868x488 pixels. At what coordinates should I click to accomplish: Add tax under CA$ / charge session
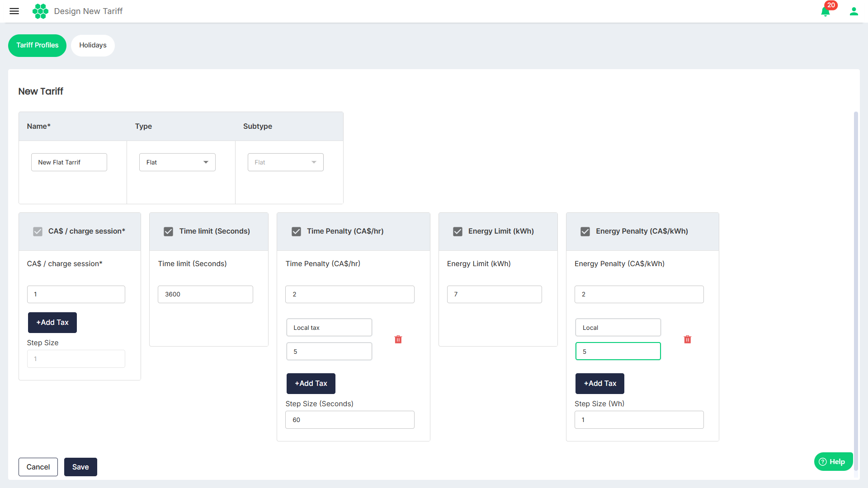pos(52,322)
